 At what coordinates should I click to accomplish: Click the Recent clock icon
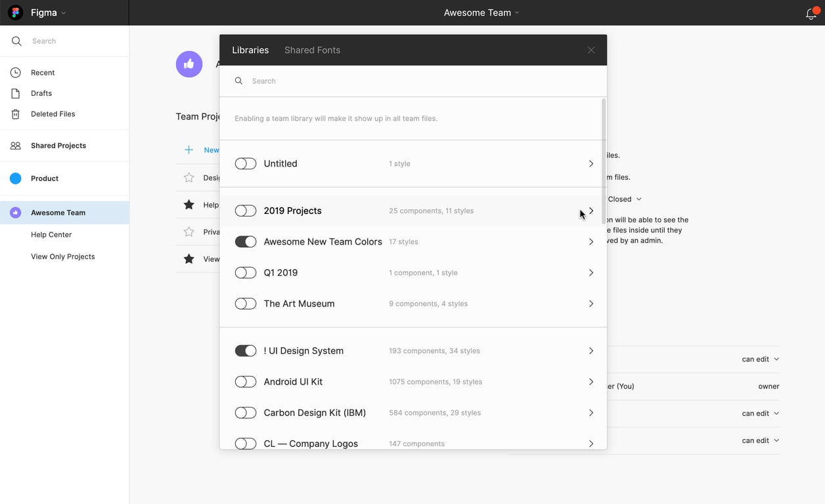click(16, 73)
